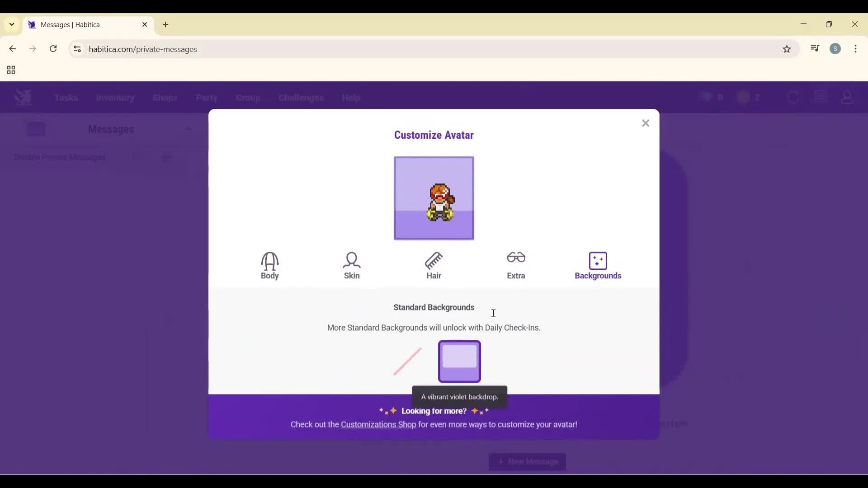Select the Hair customization icon
Image resolution: width=868 pixels, height=488 pixels.
coord(434,266)
